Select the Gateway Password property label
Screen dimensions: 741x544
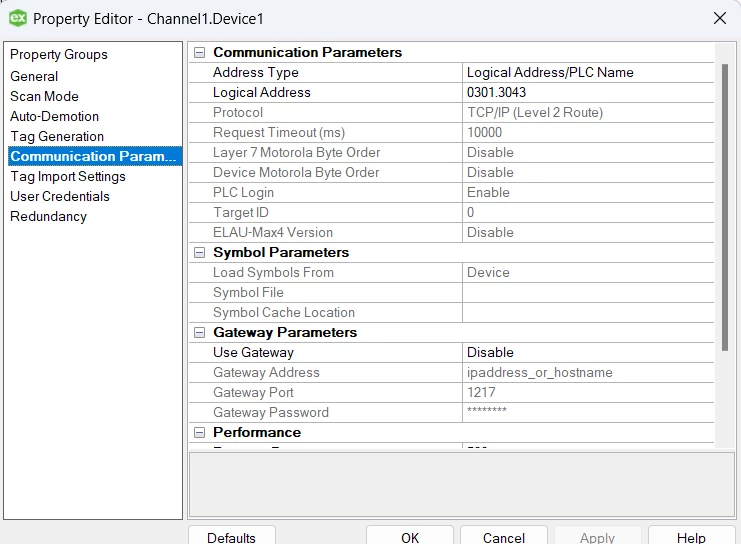(271, 413)
